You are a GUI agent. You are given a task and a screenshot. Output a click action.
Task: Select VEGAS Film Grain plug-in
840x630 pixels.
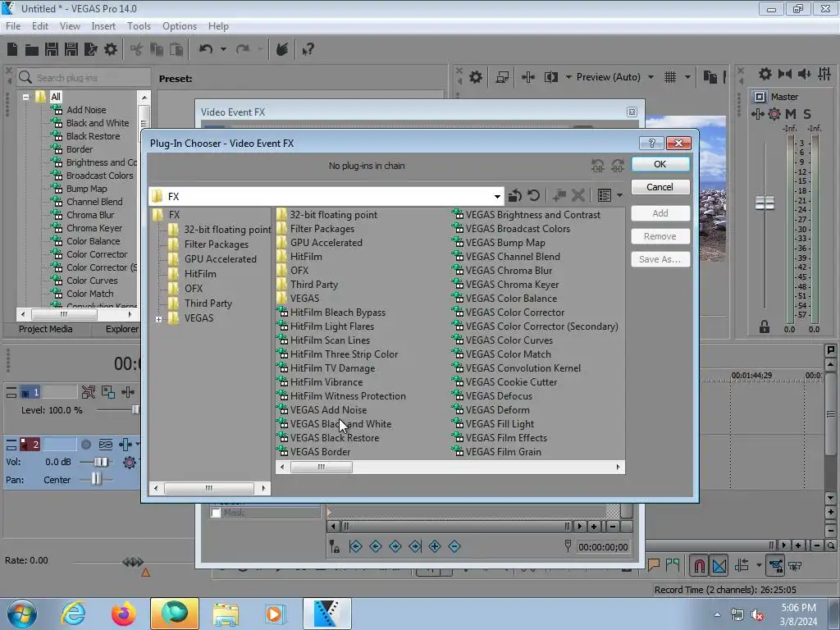coord(503,452)
